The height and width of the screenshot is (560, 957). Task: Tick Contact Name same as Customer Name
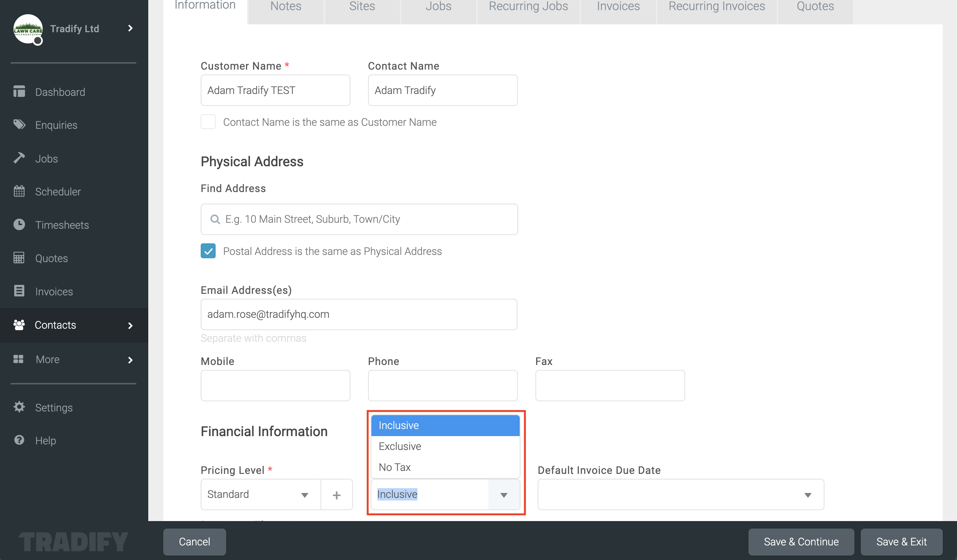(208, 122)
